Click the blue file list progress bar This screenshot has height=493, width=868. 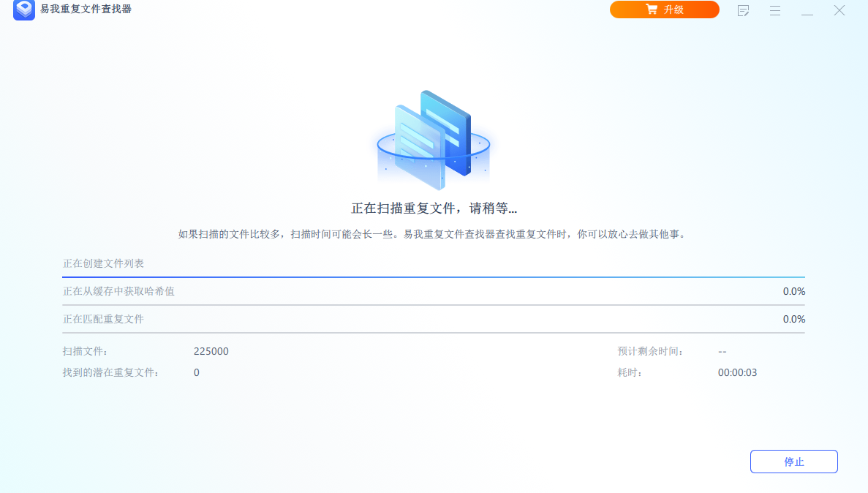(433, 277)
